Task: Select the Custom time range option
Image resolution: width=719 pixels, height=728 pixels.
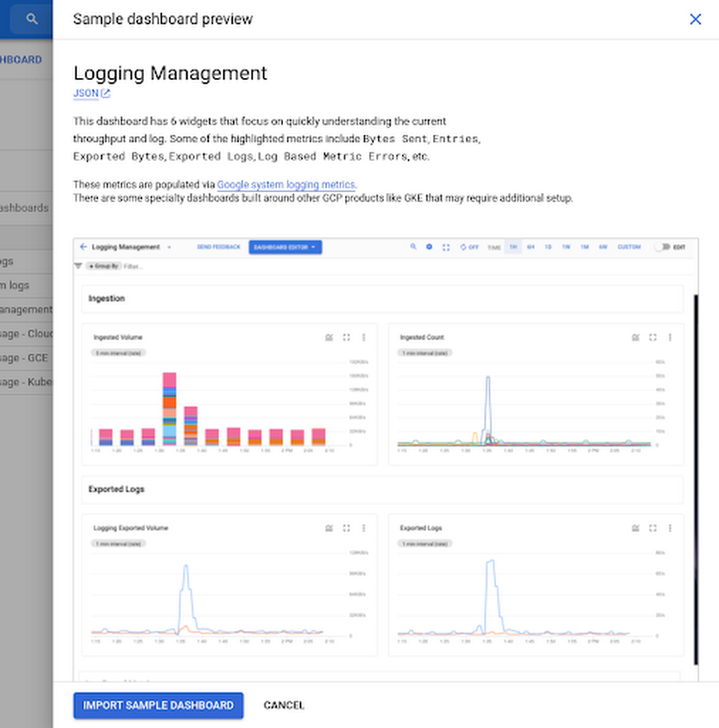Action: [629, 247]
